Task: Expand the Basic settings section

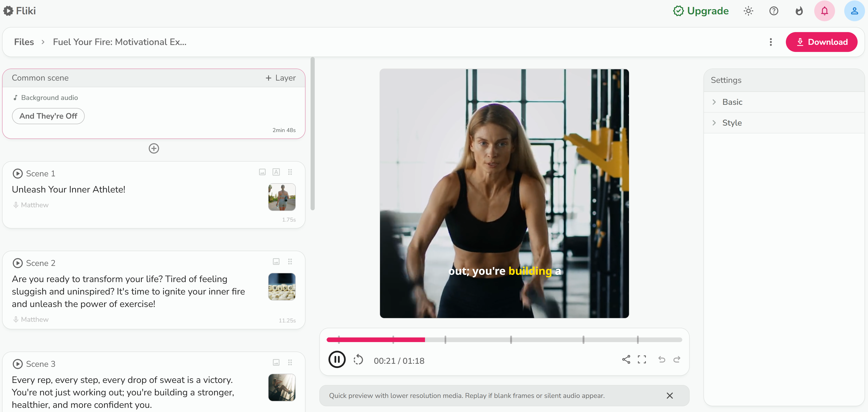Action: [x=732, y=102]
